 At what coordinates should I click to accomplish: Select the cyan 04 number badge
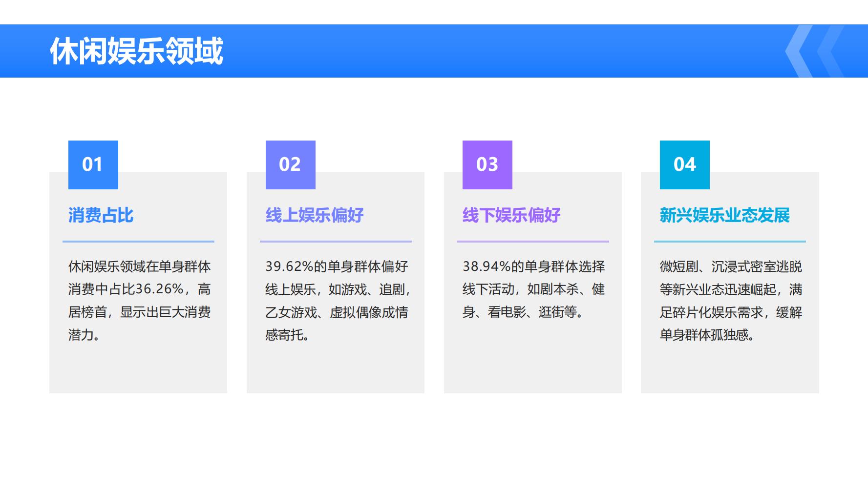(685, 165)
